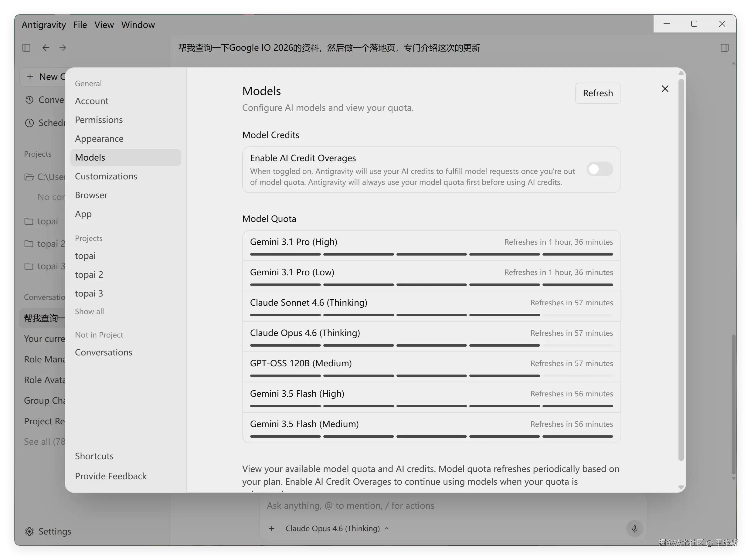Open the Claude Opus 4.6 model selector dropdown
Screen dimensions: 751x560
pos(337,528)
